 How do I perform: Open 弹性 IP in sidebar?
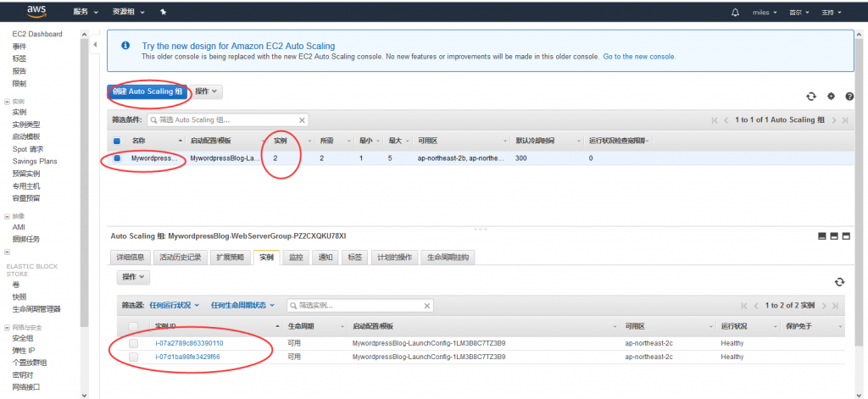pyautogui.click(x=24, y=351)
